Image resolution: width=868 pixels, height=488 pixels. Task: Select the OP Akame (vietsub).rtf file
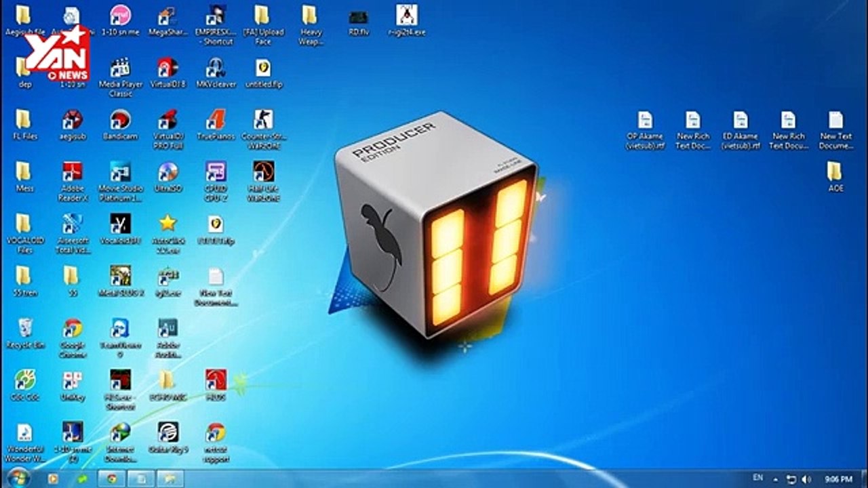[x=645, y=130]
